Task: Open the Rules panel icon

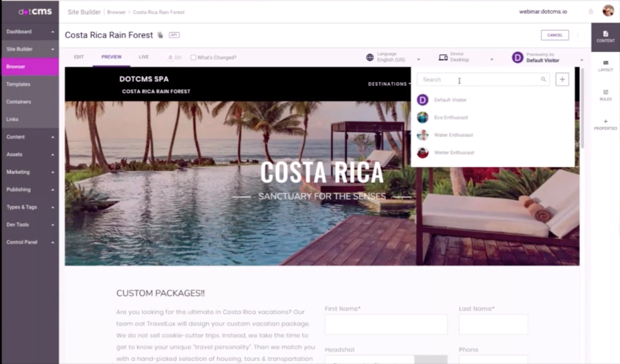Action: [605, 95]
